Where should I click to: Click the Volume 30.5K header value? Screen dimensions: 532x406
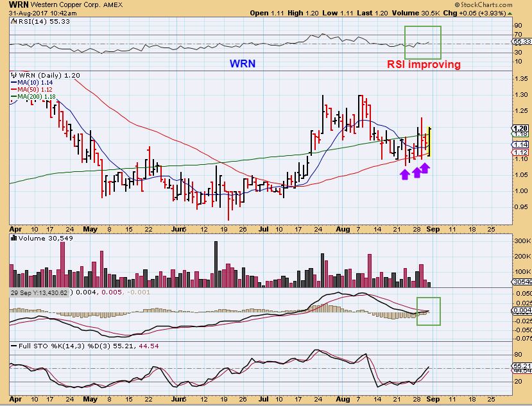click(x=416, y=13)
